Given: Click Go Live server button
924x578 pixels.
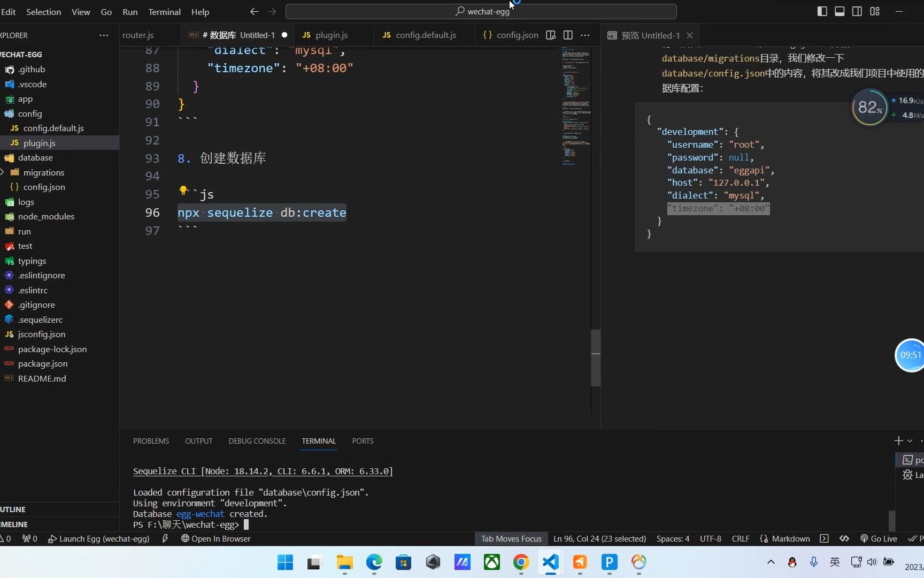Looking at the screenshot, I should pyautogui.click(x=879, y=538).
